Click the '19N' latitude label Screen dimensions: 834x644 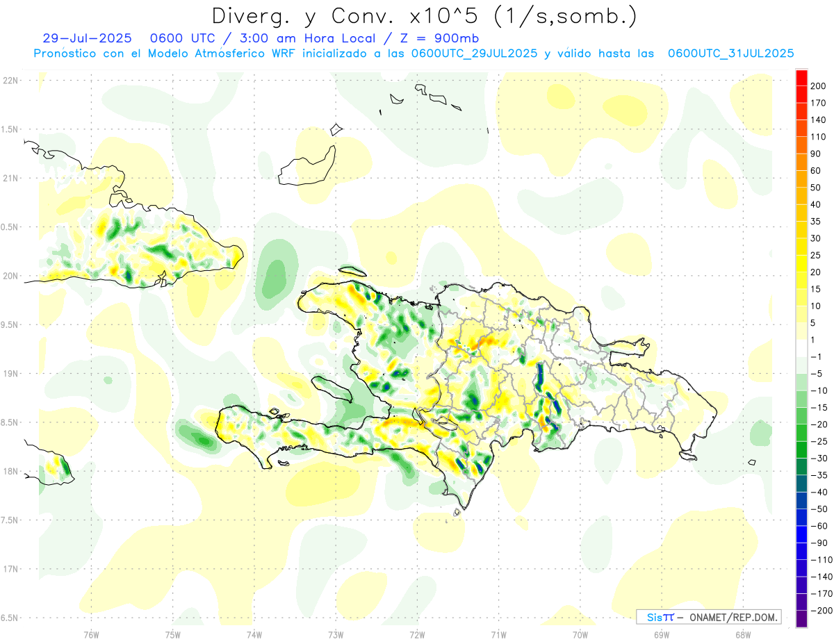[x=10, y=374]
